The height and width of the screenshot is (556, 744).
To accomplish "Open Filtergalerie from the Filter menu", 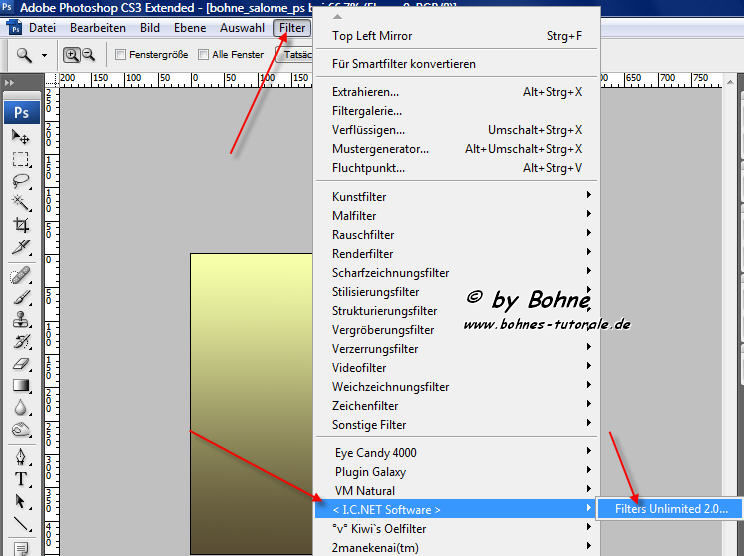I will pos(367,111).
